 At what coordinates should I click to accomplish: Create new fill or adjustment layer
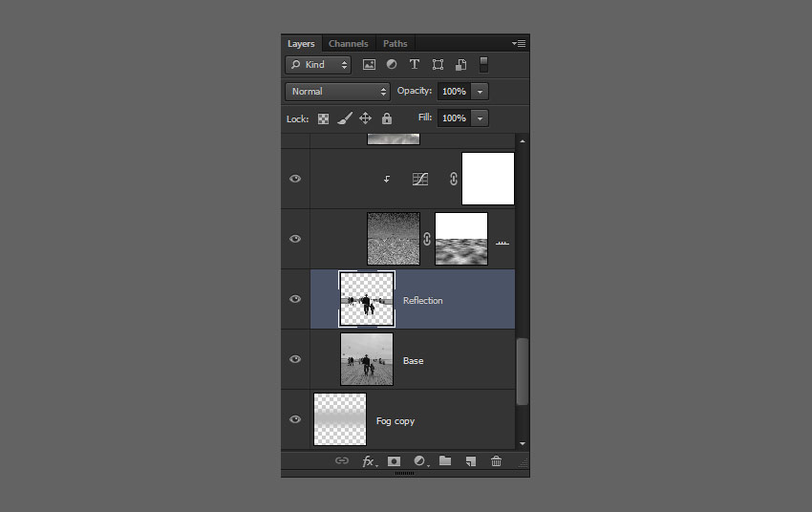coord(420,460)
